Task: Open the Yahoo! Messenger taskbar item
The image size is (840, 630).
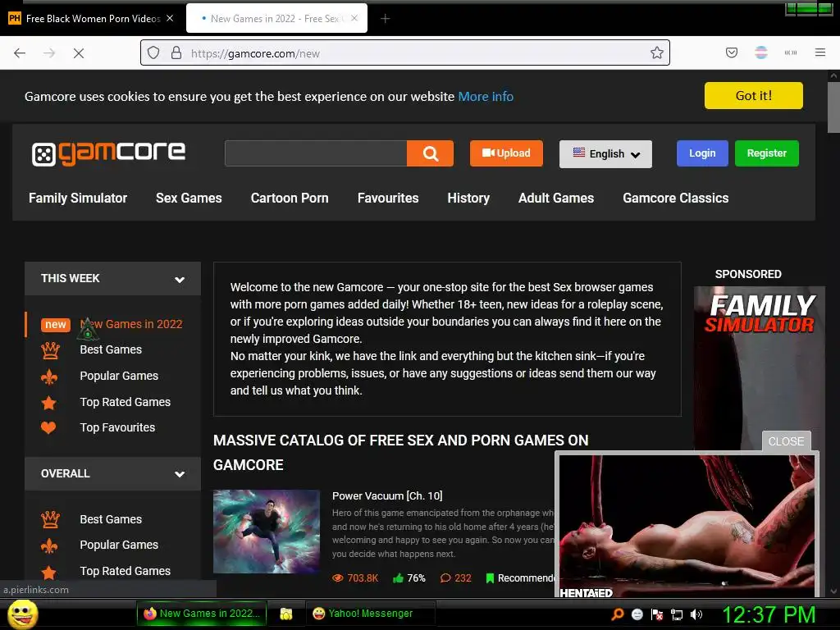Action: pyautogui.click(x=370, y=614)
